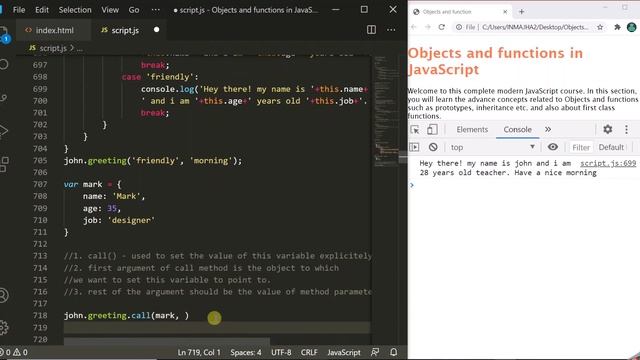Open the Default log levels dropdown
The image size is (640, 360).
pyautogui.click(x=611, y=147)
